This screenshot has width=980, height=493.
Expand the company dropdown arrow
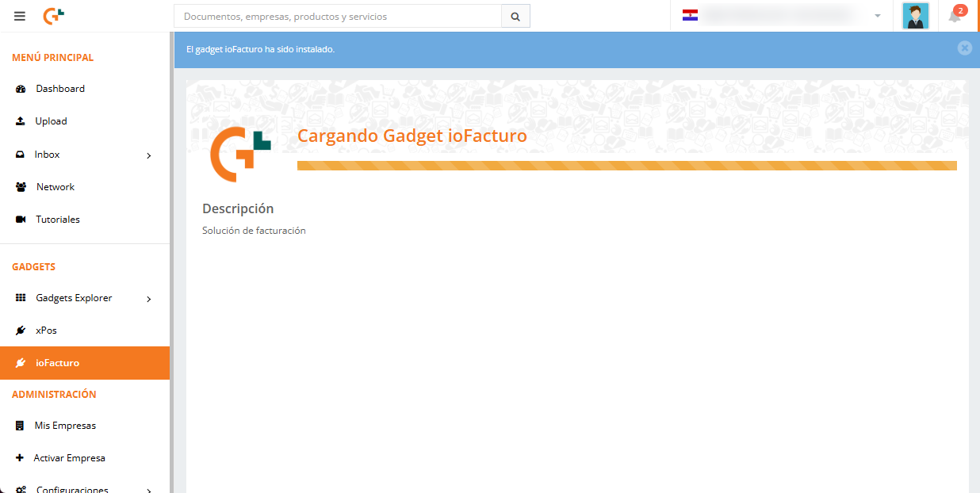coord(878,16)
